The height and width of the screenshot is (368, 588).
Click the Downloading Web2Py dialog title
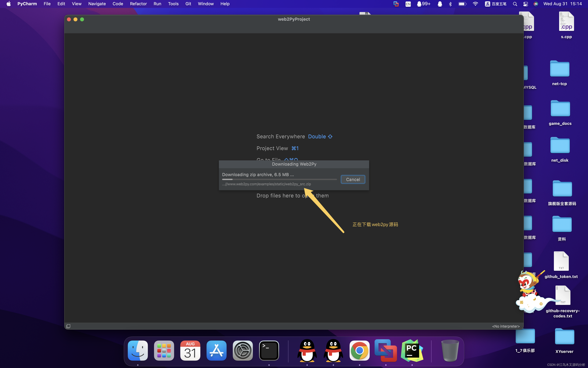[x=294, y=164]
